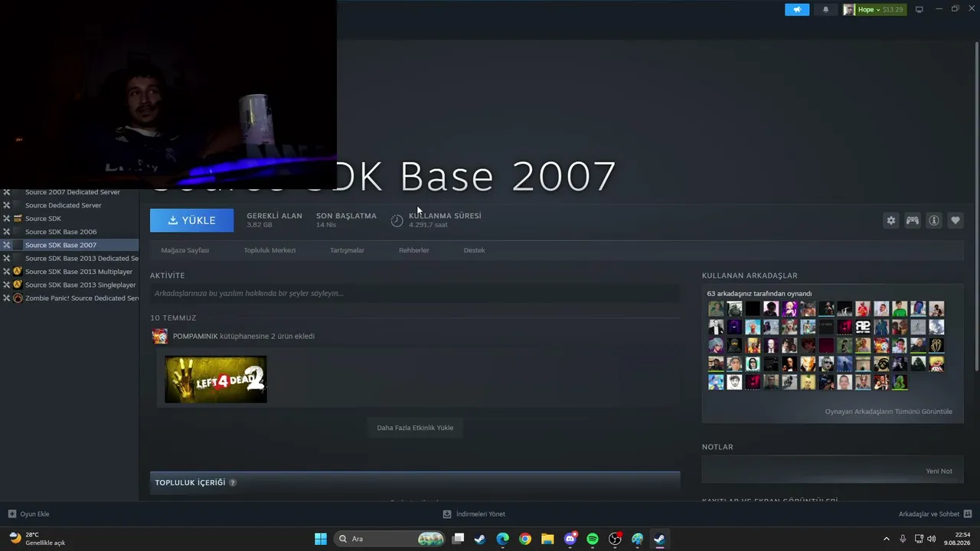Open the controller layout icon

point(912,220)
